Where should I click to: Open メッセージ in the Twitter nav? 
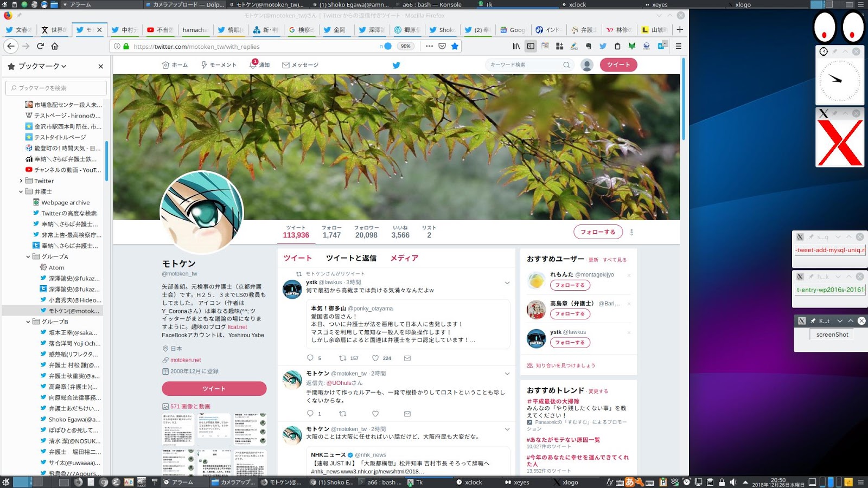pyautogui.click(x=300, y=65)
